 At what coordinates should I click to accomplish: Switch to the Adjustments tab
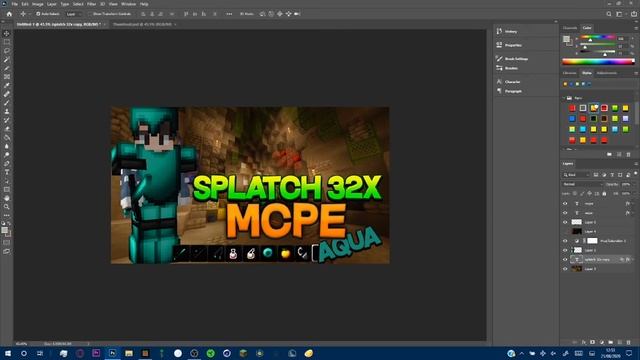607,73
